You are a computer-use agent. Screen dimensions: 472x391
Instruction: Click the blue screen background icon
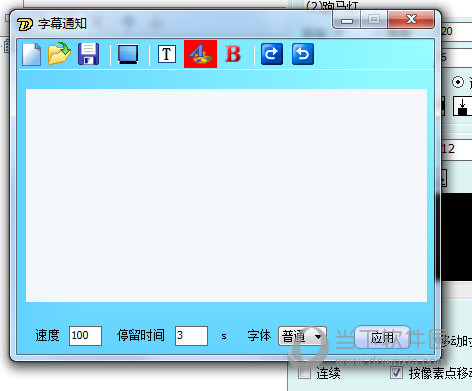128,54
